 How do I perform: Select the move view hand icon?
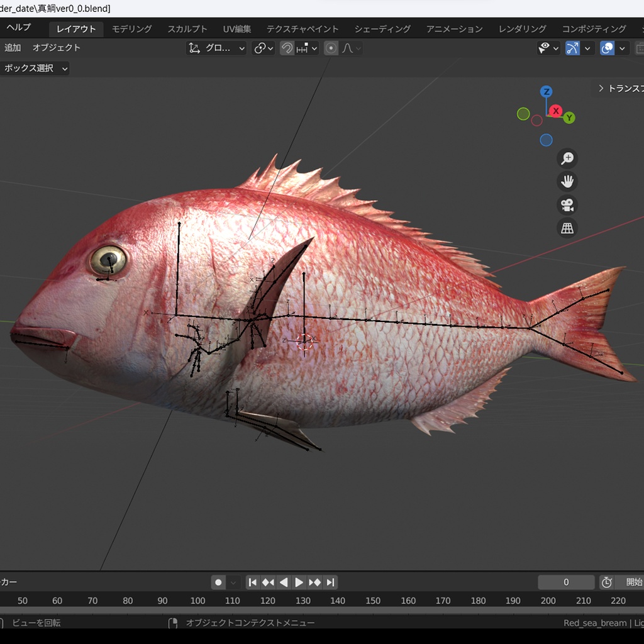point(567,181)
